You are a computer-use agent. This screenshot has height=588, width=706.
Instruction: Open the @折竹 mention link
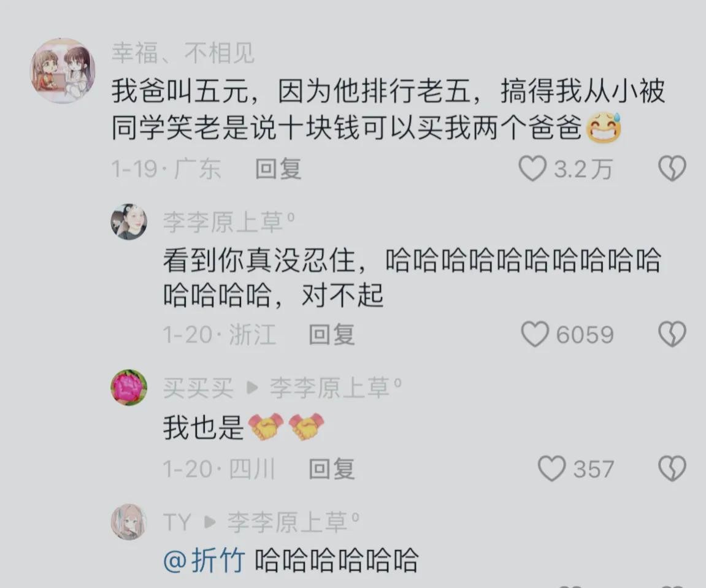204,560
